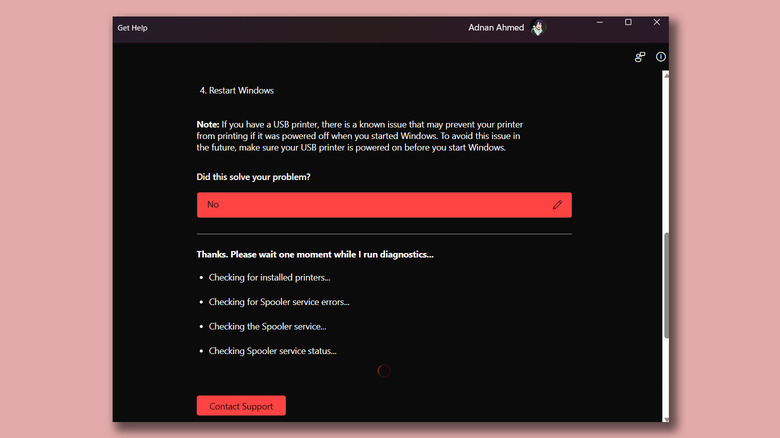Maximize the Get Help window

point(628,22)
